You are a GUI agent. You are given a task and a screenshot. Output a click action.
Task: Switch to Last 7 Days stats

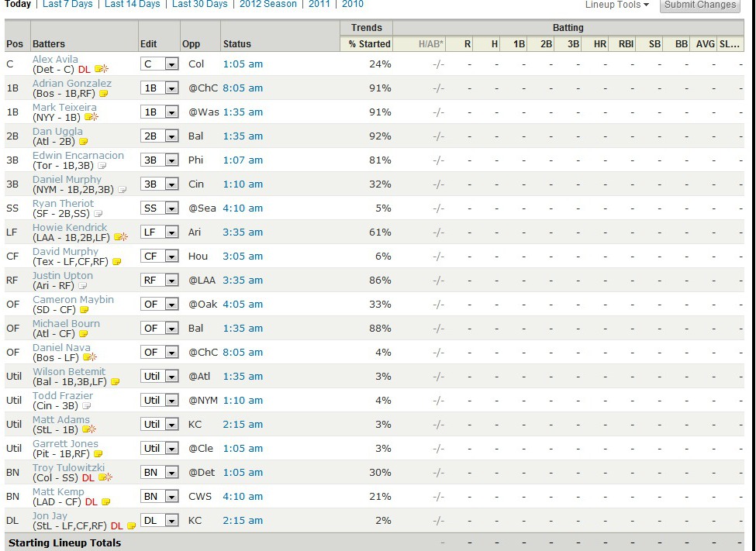[67, 5]
